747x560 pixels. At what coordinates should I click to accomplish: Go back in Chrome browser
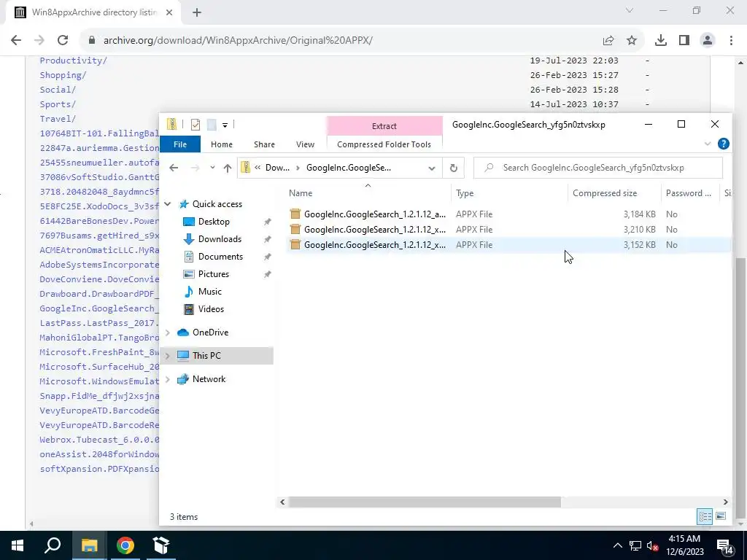click(x=16, y=41)
